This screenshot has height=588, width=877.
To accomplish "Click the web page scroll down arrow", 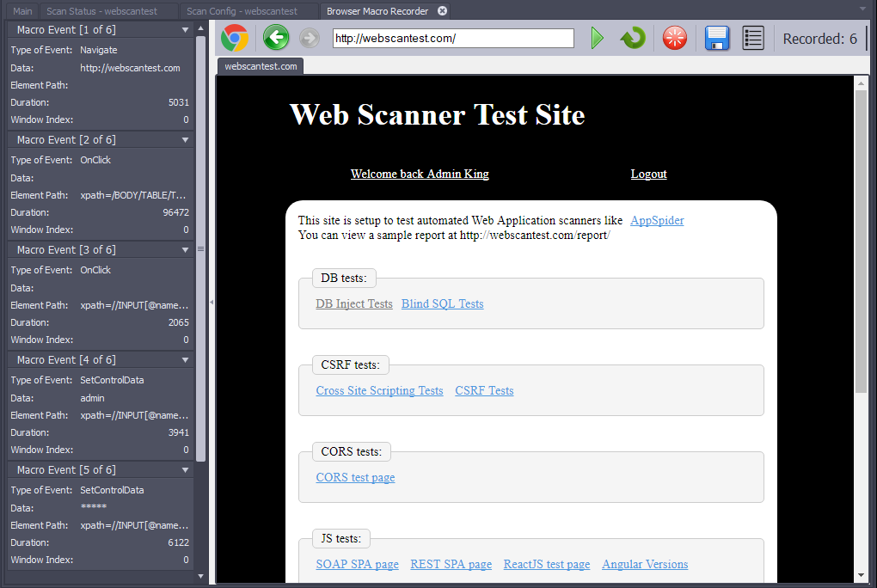I will pos(861,575).
